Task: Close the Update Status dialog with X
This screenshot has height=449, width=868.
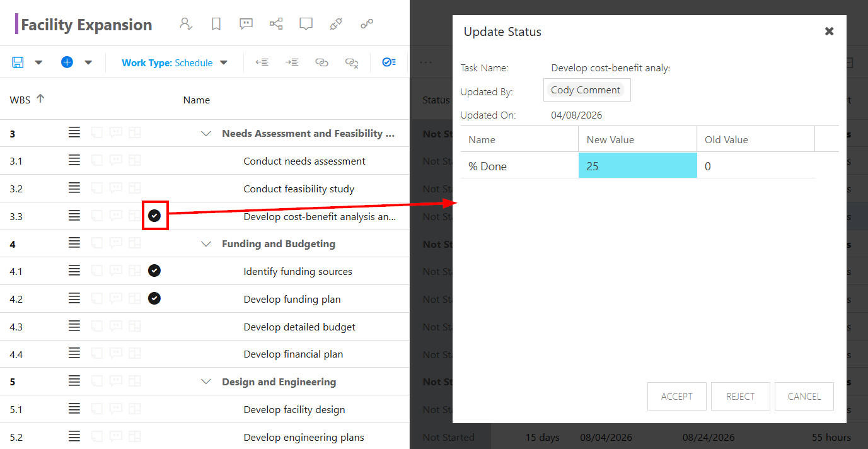Action: coord(830,31)
